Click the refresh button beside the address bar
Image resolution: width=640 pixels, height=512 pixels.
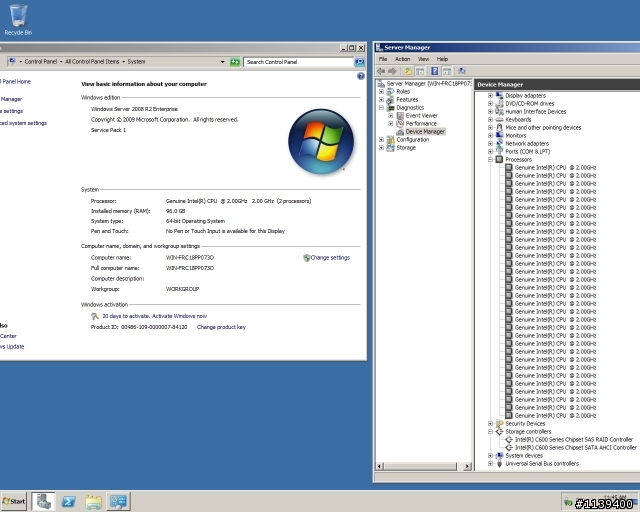(x=235, y=62)
